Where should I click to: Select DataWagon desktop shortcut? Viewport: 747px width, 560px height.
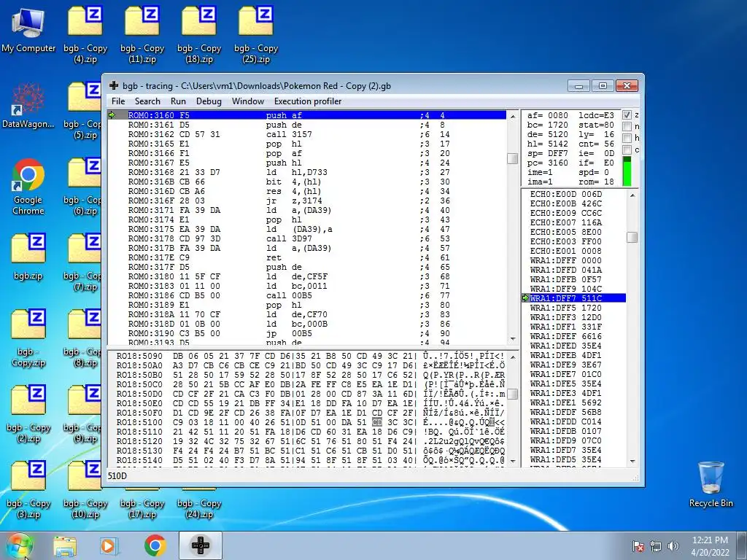click(x=28, y=105)
